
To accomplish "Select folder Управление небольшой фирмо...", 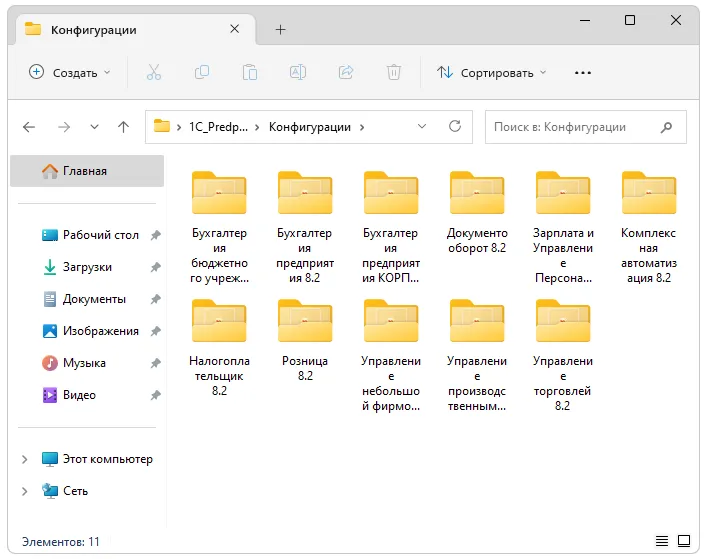I will tap(390, 355).
